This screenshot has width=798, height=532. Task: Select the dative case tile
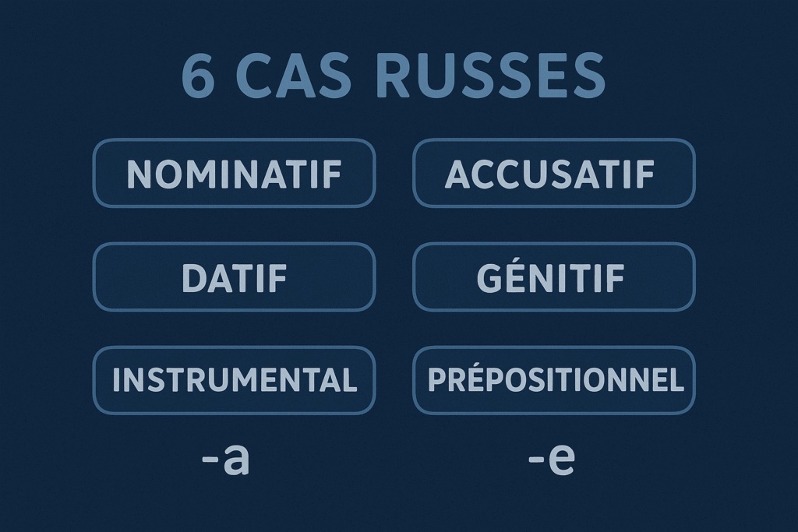click(x=234, y=277)
